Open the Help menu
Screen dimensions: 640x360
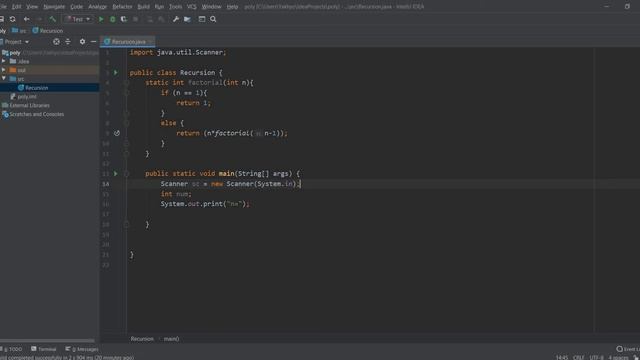[x=232, y=7]
